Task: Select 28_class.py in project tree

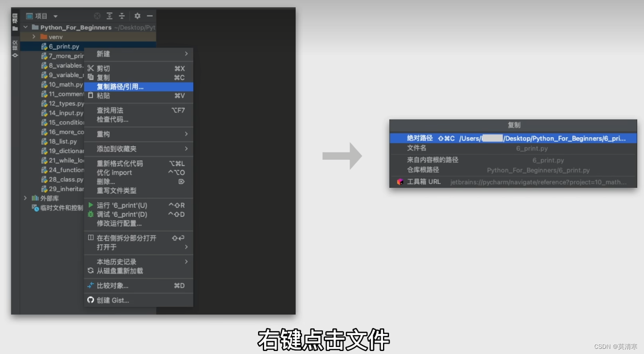Action: pos(62,180)
